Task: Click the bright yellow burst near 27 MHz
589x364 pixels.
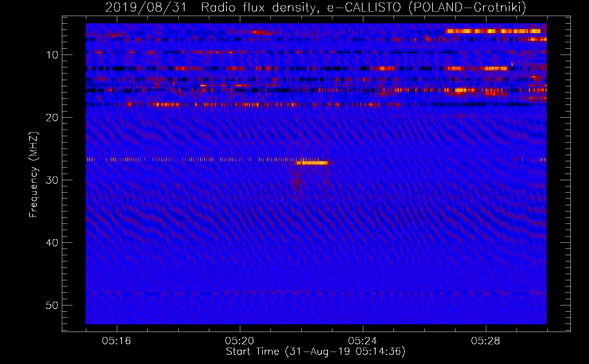Action: pos(312,163)
